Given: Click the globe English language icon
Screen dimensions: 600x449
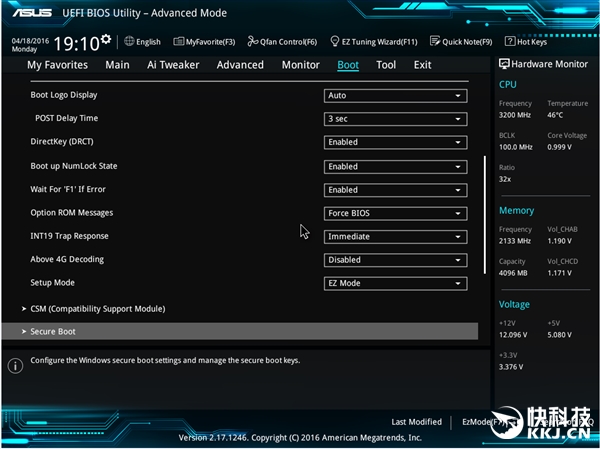Looking at the screenshot, I should pos(129,42).
